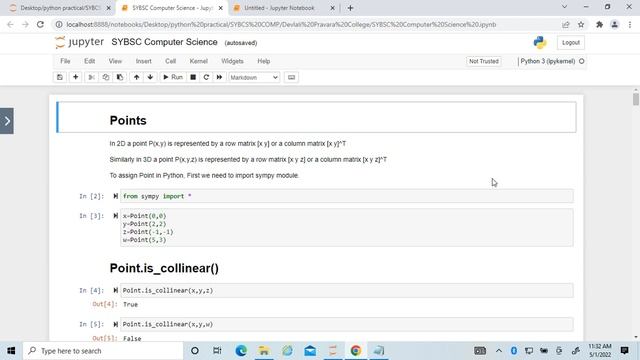Save notebook with the floppy disk icon

(x=60, y=77)
